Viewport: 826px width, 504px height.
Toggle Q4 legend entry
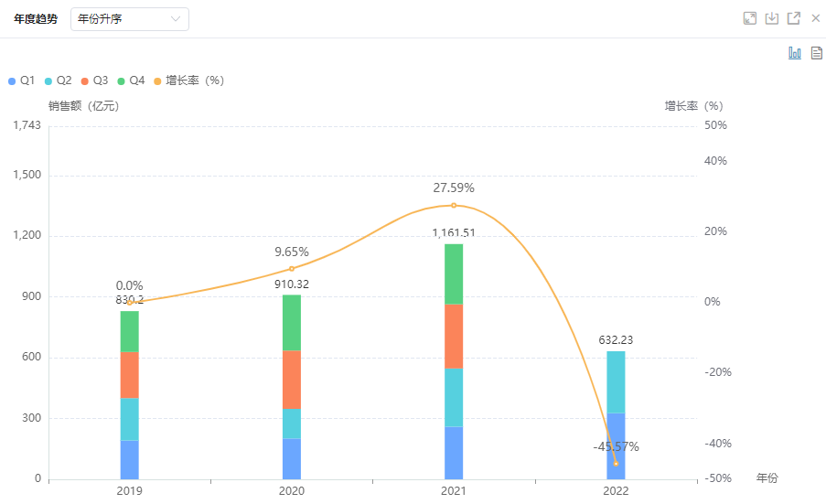[132, 80]
